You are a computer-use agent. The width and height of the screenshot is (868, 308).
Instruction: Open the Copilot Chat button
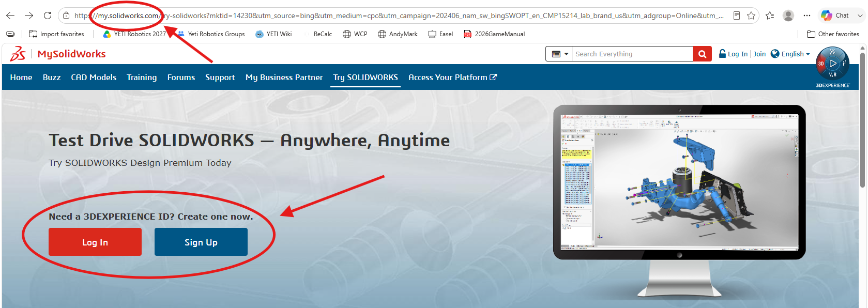pos(835,16)
